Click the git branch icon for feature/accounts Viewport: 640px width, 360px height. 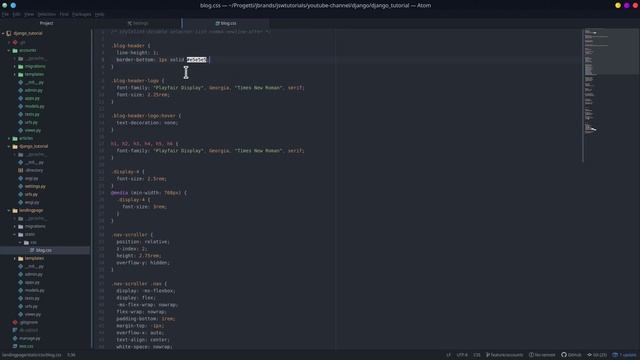pyautogui.click(x=488, y=355)
